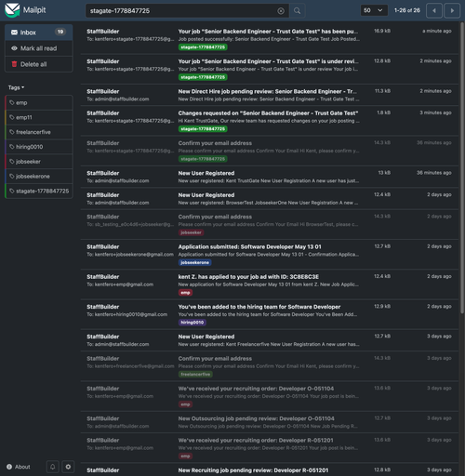Click the message list scrollbar
The height and width of the screenshot is (476, 465).
[461, 167]
